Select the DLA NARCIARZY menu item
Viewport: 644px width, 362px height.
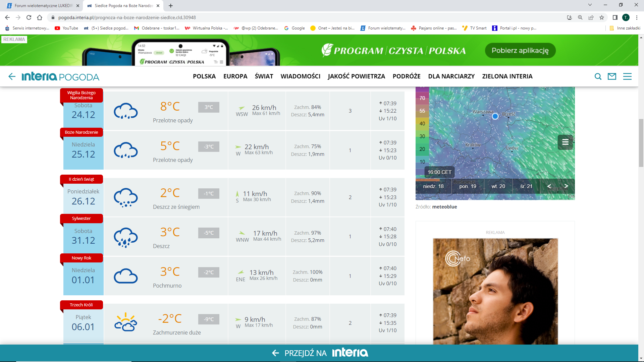451,76
